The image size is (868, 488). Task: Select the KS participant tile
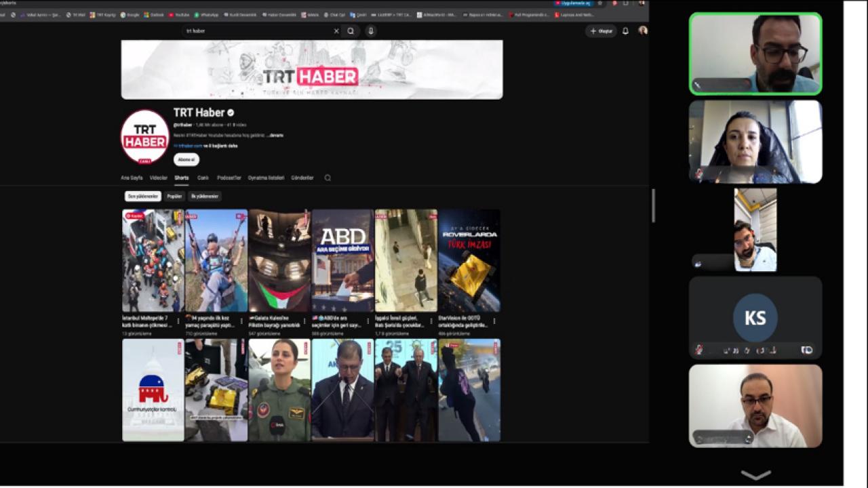click(755, 317)
